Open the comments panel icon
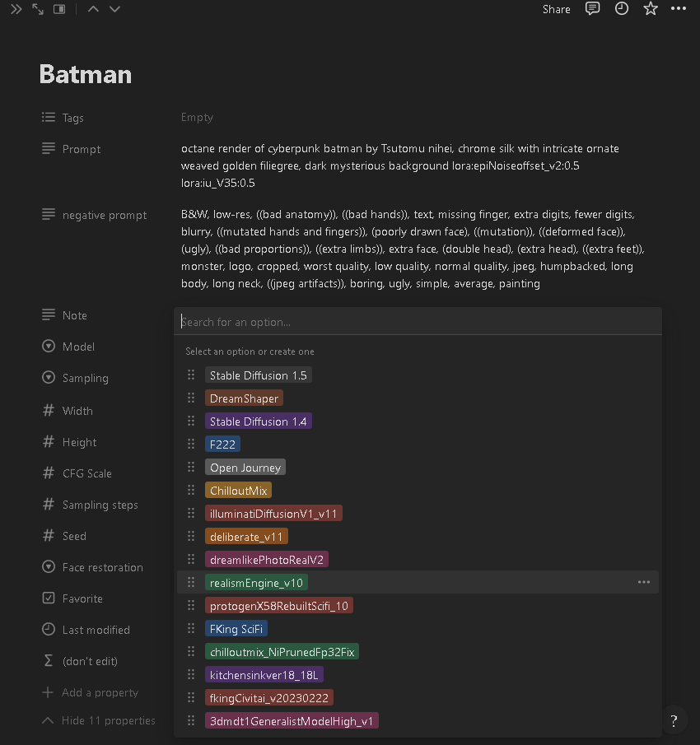The height and width of the screenshot is (745, 700). click(592, 9)
